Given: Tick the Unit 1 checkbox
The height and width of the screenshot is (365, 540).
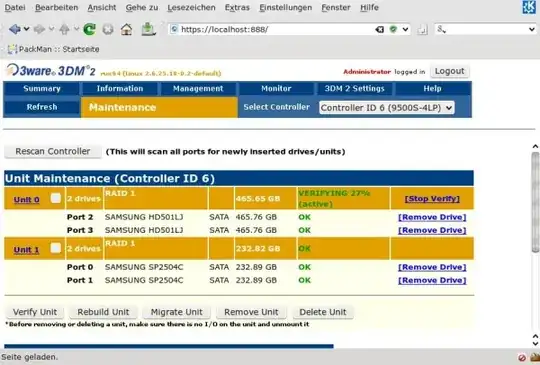Looking at the screenshot, I should coord(55,248).
